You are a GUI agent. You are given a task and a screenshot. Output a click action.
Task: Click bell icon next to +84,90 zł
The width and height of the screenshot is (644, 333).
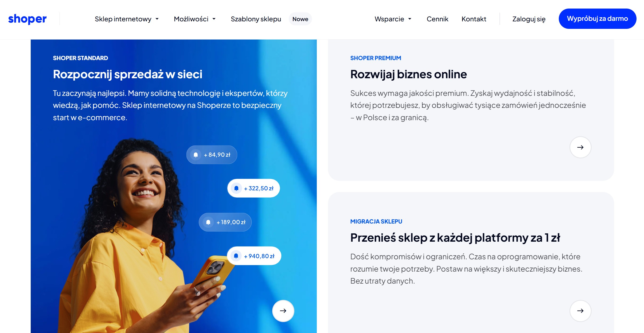(196, 155)
